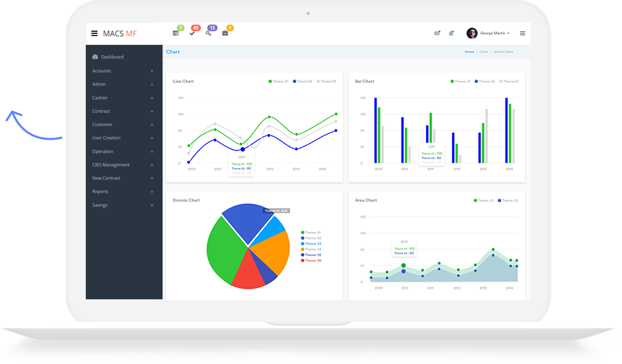Viewport: 622px width, 364px height.
Task: Open the checkmark tasks icon with badge 42
Action: (192, 33)
